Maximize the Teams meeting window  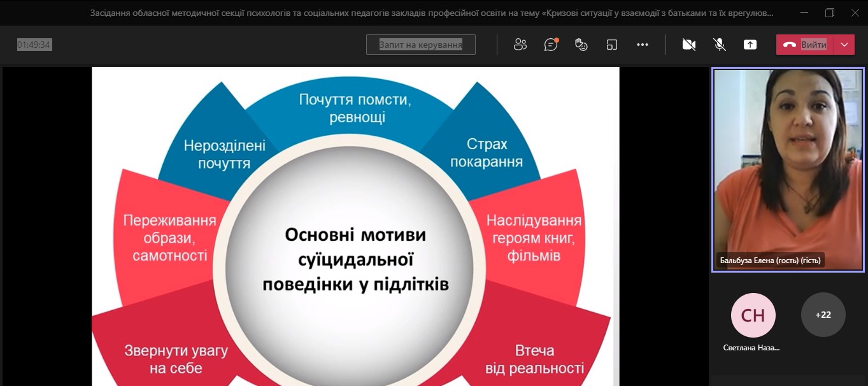point(829,13)
